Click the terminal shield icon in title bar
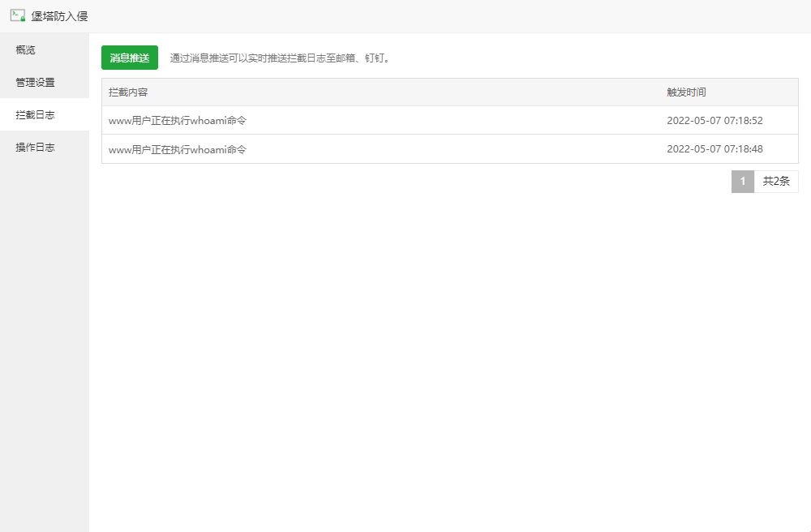 click(17, 15)
